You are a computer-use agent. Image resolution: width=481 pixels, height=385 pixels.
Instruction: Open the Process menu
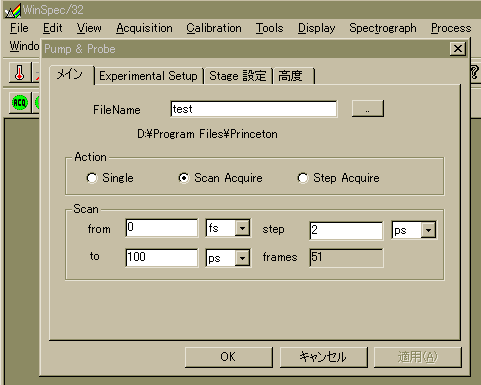(x=451, y=28)
